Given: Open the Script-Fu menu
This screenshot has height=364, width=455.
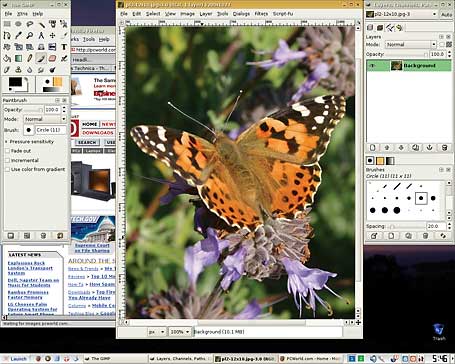Looking at the screenshot, I should pos(283,14).
